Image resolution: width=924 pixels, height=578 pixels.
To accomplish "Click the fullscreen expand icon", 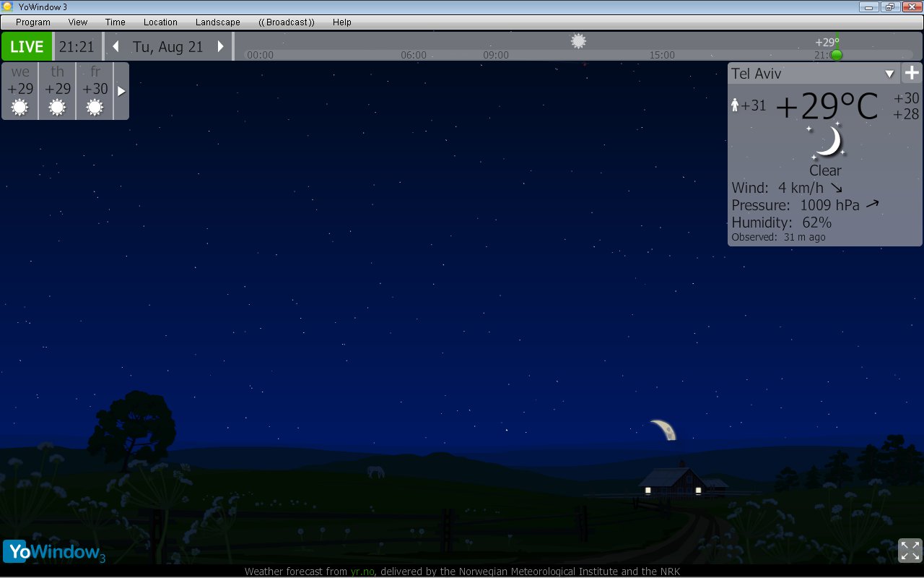I will coord(910,551).
